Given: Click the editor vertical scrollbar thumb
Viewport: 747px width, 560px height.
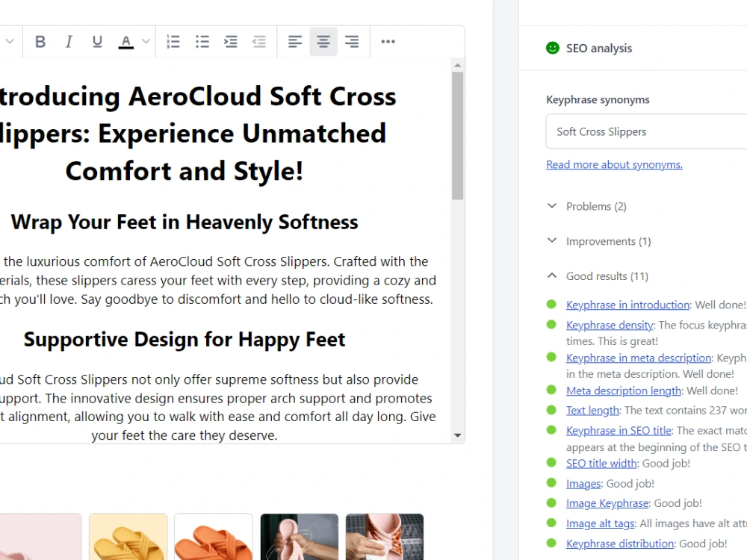Looking at the screenshot, I should pos(457,136).
